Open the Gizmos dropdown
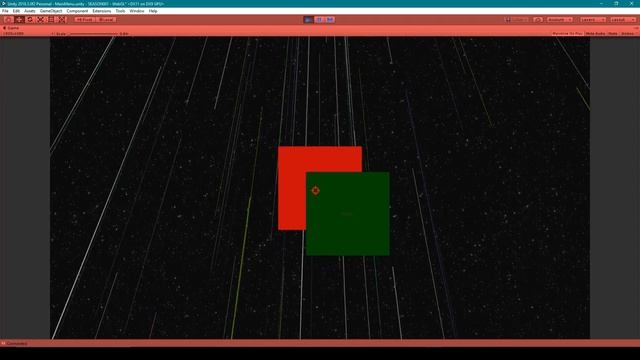The image size is (640, 360). 628,33
